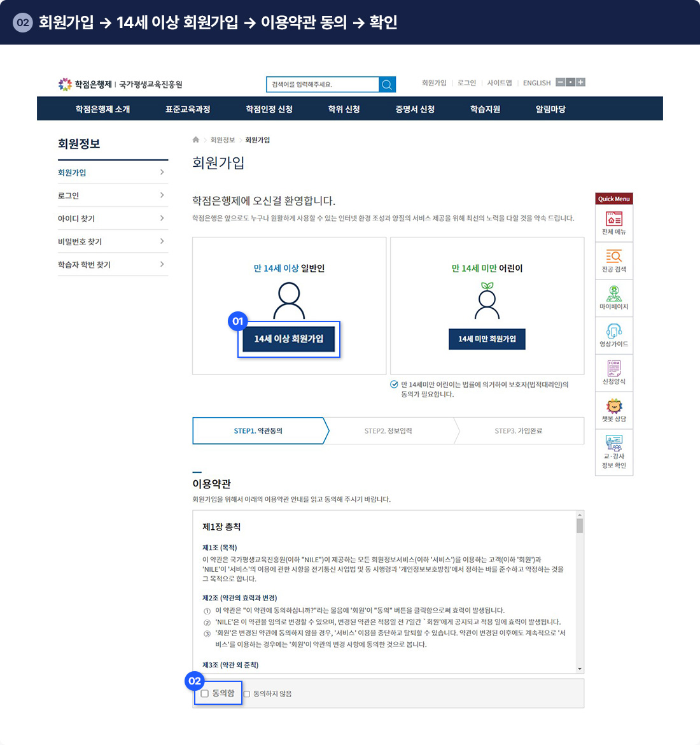Check the 동의함 checkbox
Image resolution: width=700 pixels, height=745 pixels.
click(205, 693)
